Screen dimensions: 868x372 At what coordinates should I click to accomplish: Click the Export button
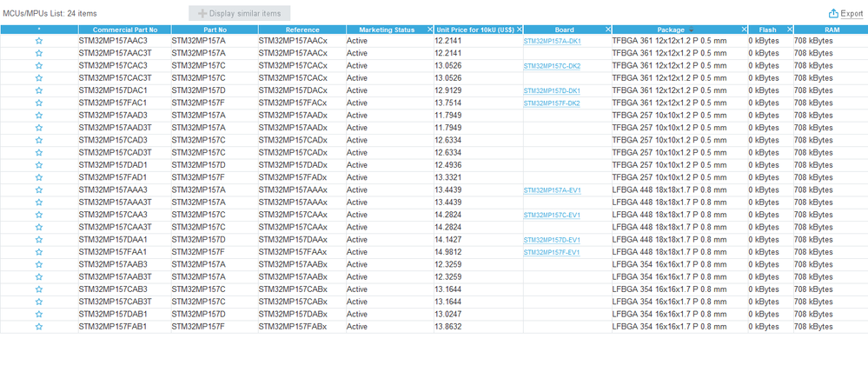pyautogui.click(x=846, y=13)
